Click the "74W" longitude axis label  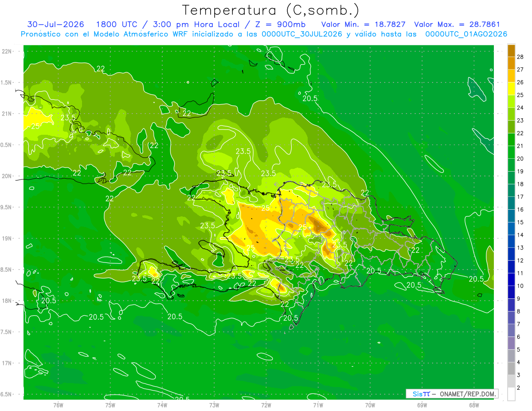click(162, 405)
